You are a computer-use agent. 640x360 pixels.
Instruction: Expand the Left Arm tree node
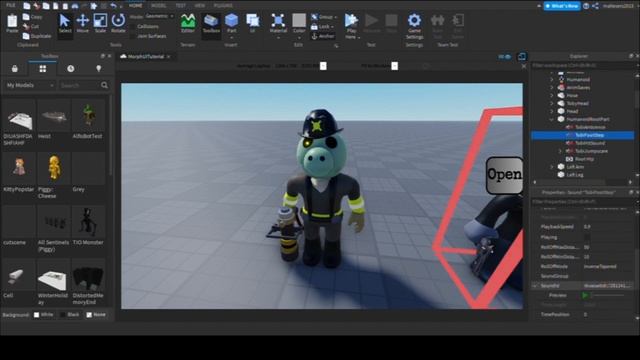point(552,167)
